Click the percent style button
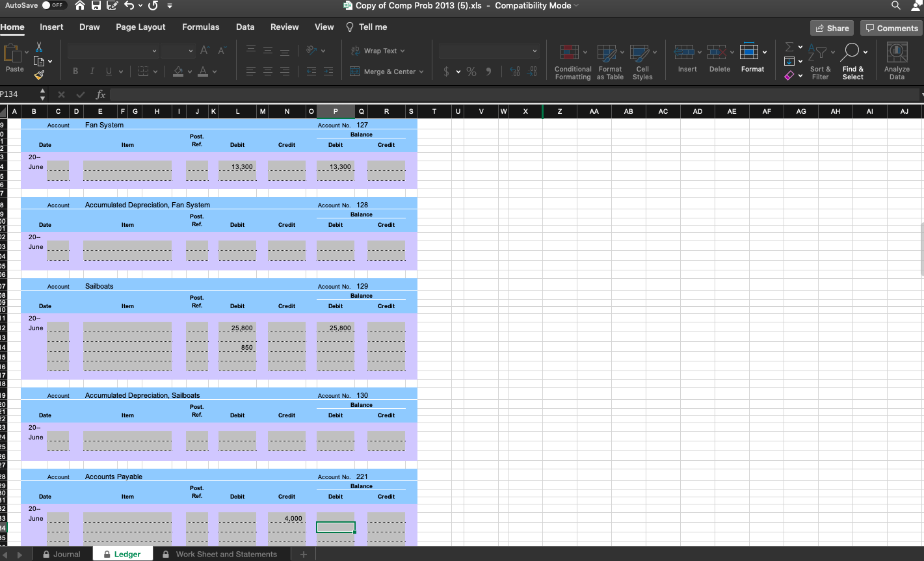924x561 pixels. tap(471, 72)
